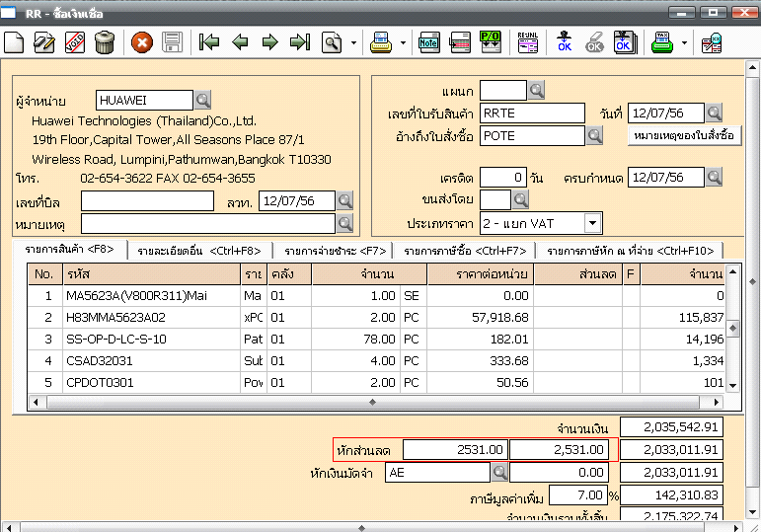Screen dimensions: 761x532
Task: Go to last record arrow
Action: [299, 42]
